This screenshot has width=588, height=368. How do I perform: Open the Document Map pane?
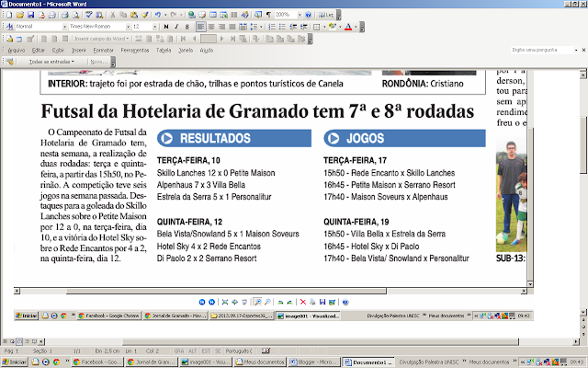coord(258,15)
